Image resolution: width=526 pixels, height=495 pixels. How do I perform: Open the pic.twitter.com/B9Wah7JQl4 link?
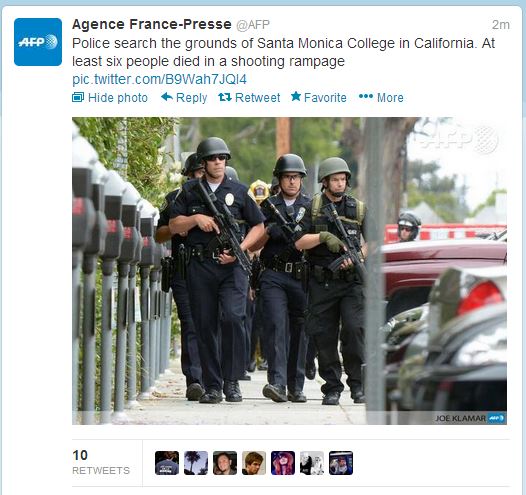click(x=159, y=79)
